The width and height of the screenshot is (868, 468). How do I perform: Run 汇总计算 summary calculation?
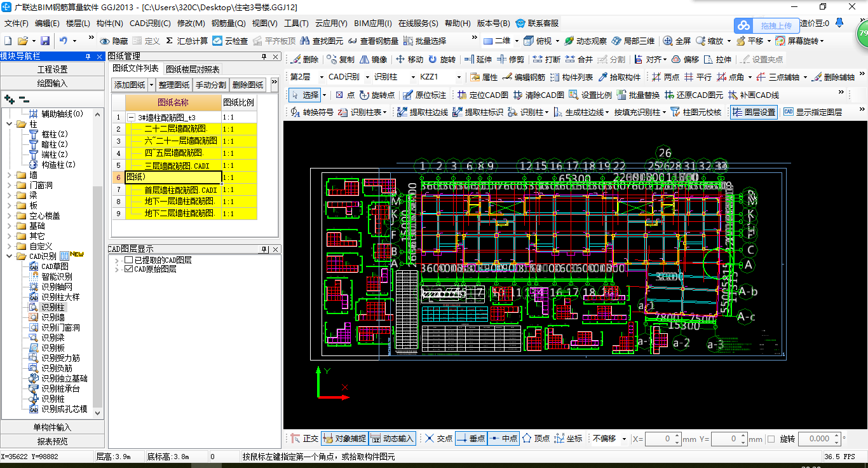[187, 41]
